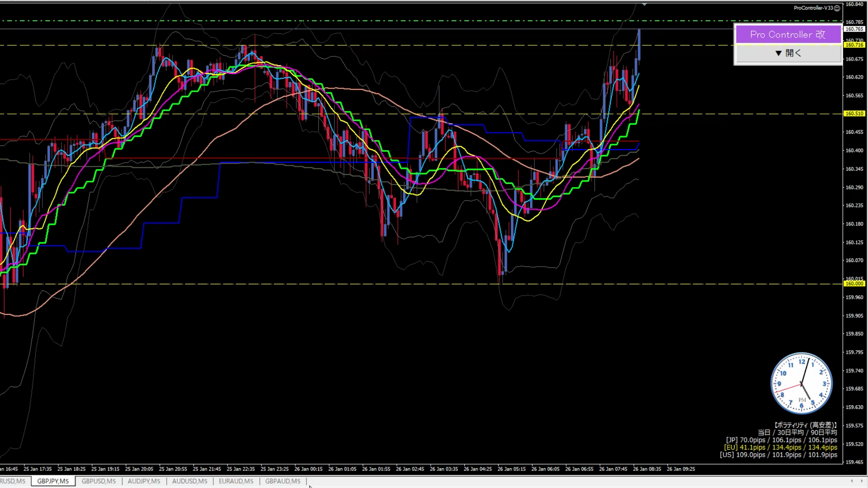Click the [EU] 41.1pips volatility row
The image size is (868, 488).
point(780,447)
